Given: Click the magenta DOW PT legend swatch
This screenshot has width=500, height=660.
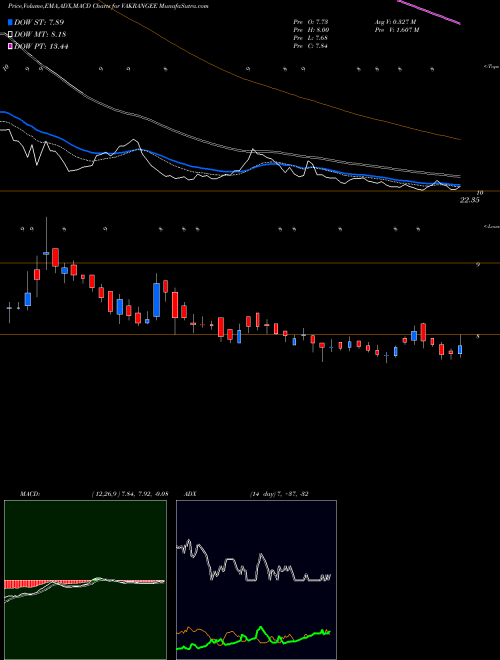Looking at the screenshot, I should point(10,46).
